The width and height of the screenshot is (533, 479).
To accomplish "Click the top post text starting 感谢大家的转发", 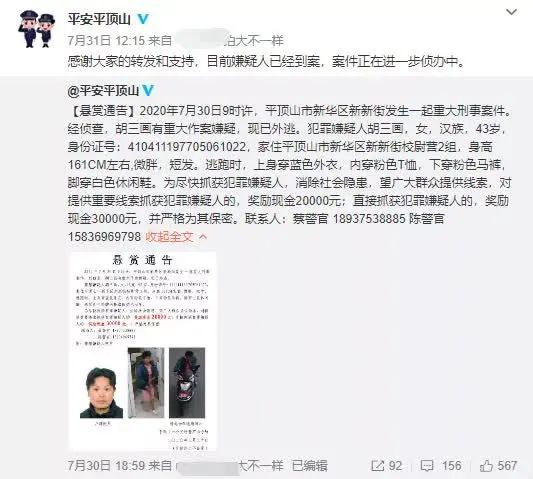I will (266, 62).
